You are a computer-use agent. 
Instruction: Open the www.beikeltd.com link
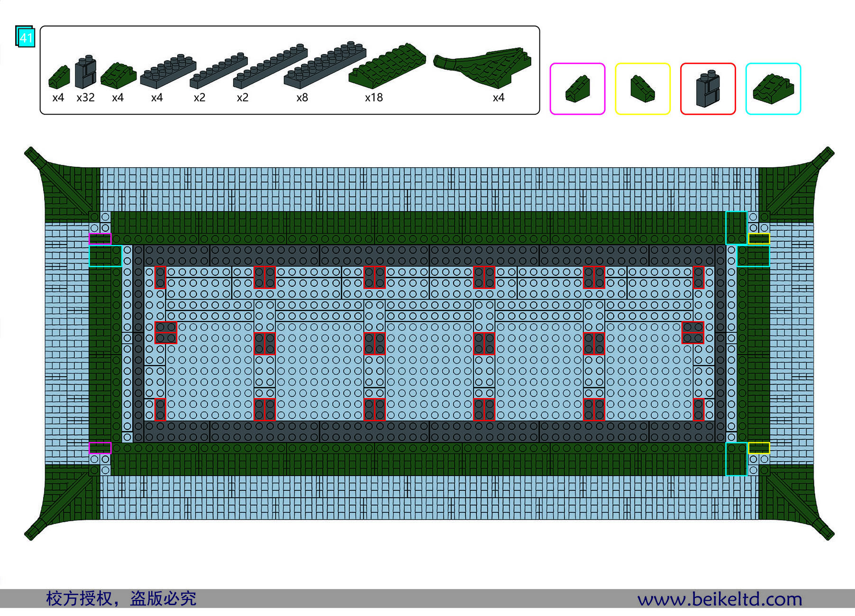719,599
